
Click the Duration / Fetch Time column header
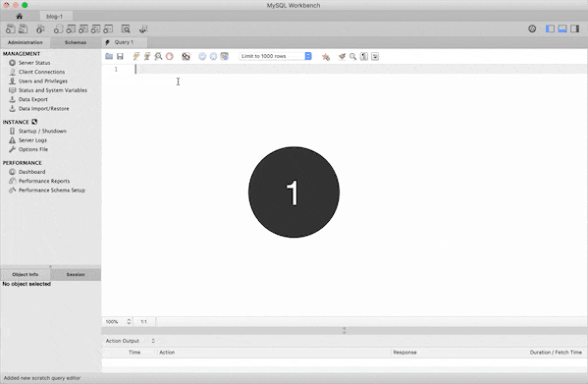[x=556, y=353]
